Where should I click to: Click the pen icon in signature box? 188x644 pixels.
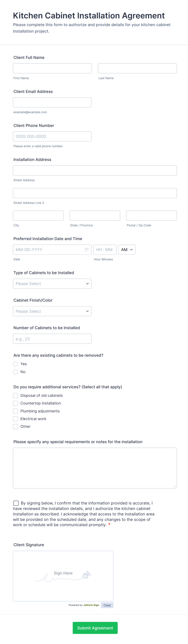(x=86, y=575)
